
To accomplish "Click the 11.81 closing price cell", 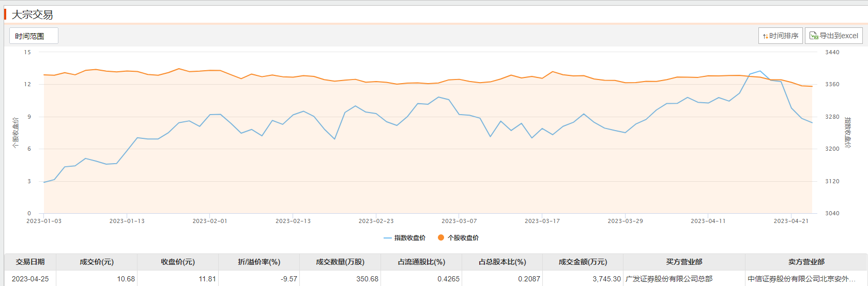I will click(178, 279).
